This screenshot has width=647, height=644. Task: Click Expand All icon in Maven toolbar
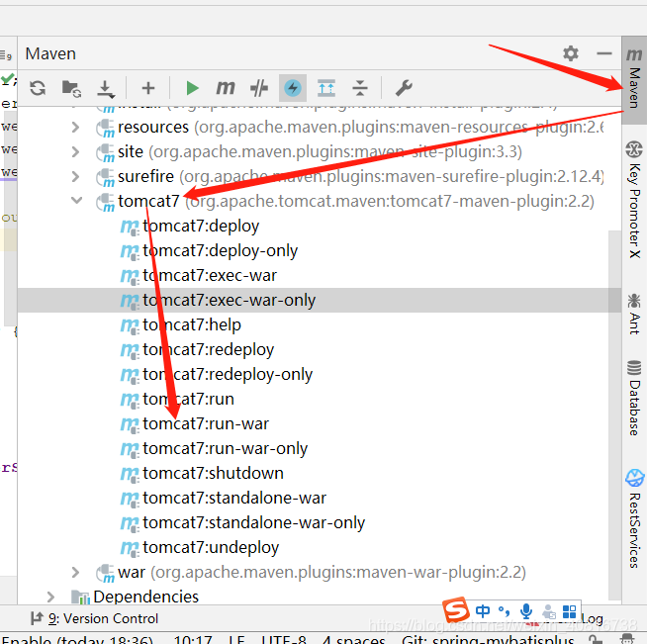(x=326, y=88)
